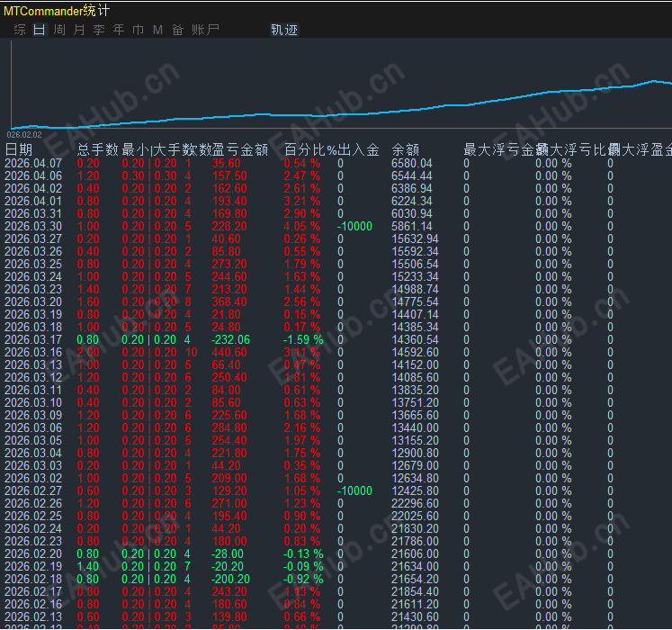Click the 4.05 % percentage cell
672x630 pixels.
pyautogui.click(x=302, y=227)
